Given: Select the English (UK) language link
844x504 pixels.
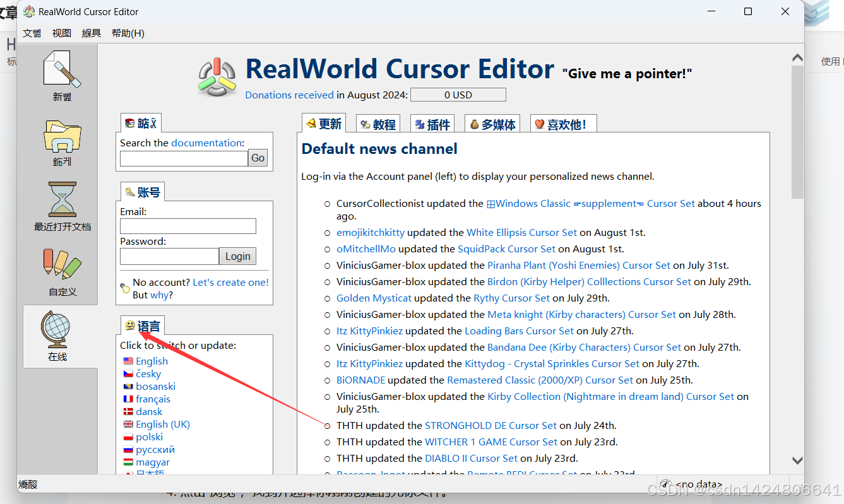Looking at the screenshot, I should point(163,425).
